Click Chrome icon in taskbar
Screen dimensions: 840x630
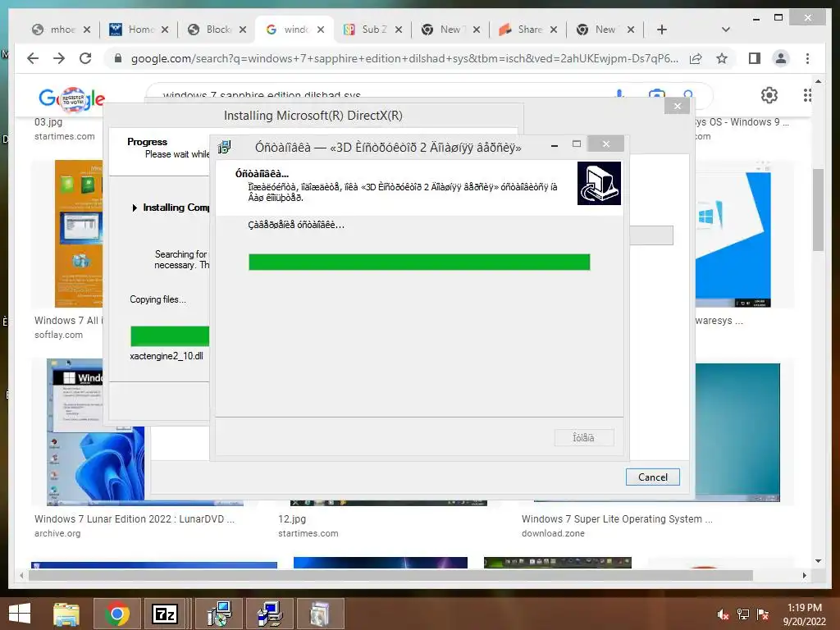pos(116,614)
